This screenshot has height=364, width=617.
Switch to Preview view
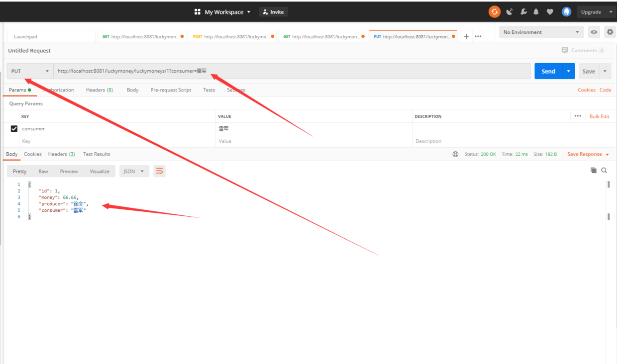[69, 171]
